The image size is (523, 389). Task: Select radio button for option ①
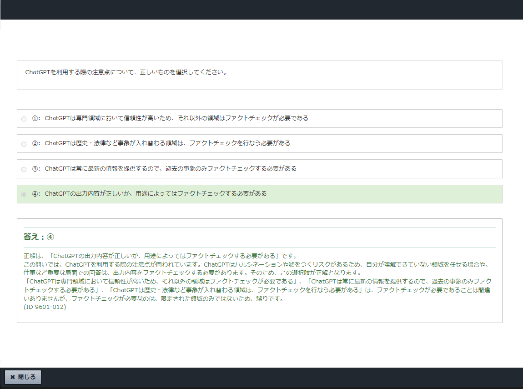[24, 119]
